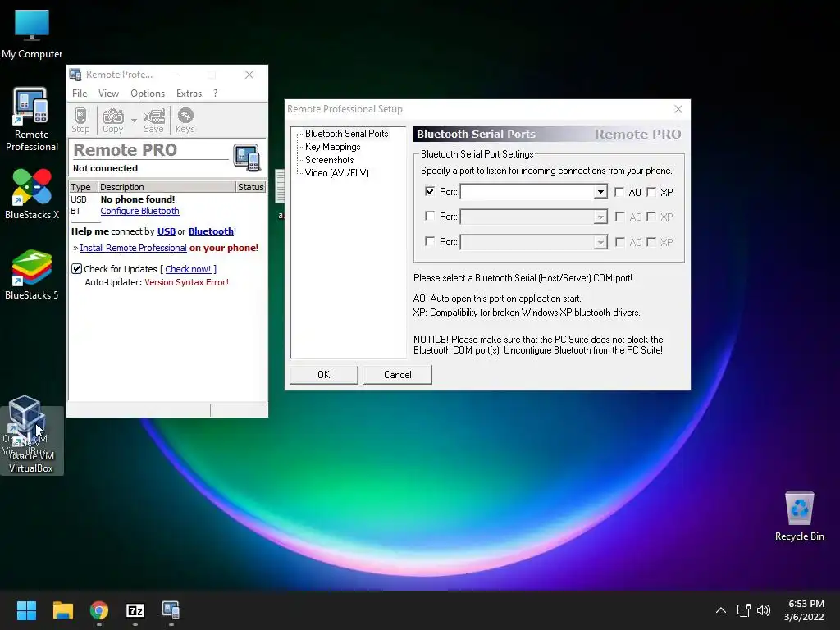Open the Options menu
840x630 pixels.
(x=148, y=94)
